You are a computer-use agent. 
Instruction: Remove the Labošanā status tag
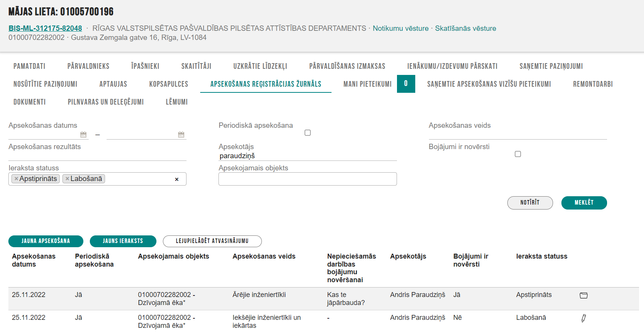click(x=67, y=179)
